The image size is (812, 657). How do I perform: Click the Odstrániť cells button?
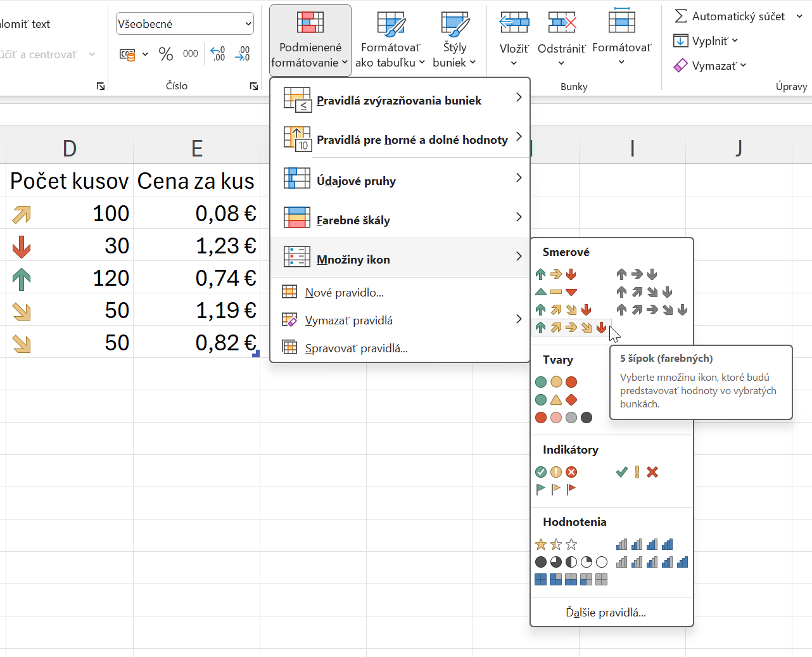561,39
